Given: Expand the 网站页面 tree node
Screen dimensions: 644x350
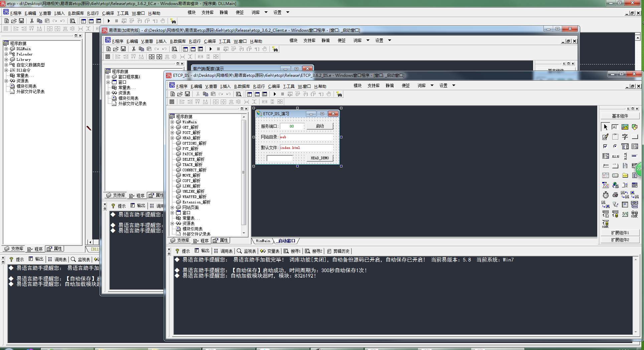Looking at the screenshot, I should click(x=172, y=207).
